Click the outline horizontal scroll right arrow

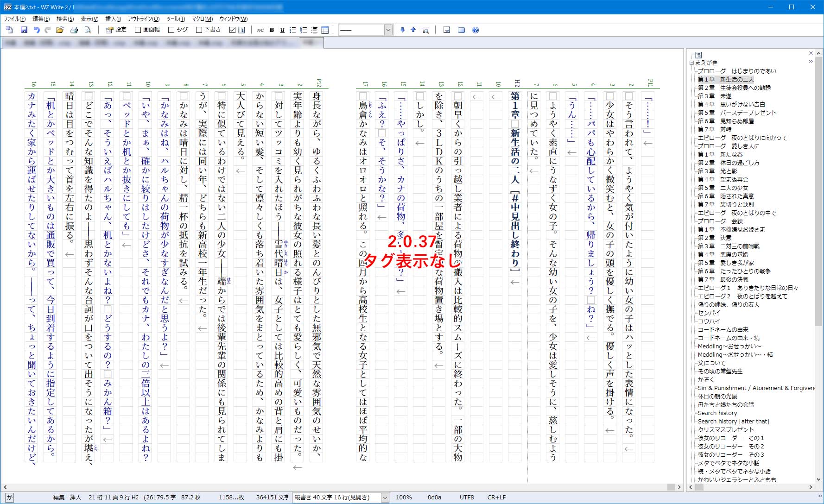coord(811,487)
